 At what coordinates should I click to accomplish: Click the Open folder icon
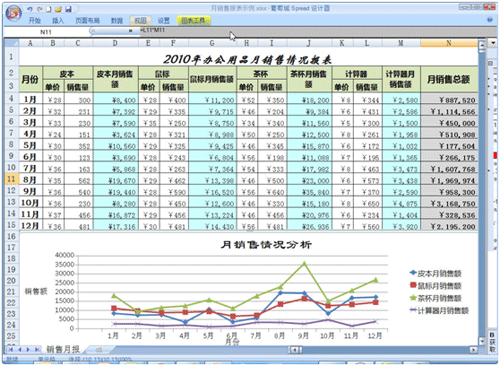[58, 9]
